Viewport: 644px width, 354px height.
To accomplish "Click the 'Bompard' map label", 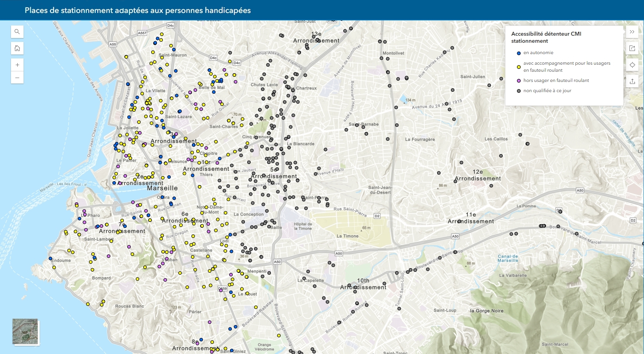I will pos(101,278).
